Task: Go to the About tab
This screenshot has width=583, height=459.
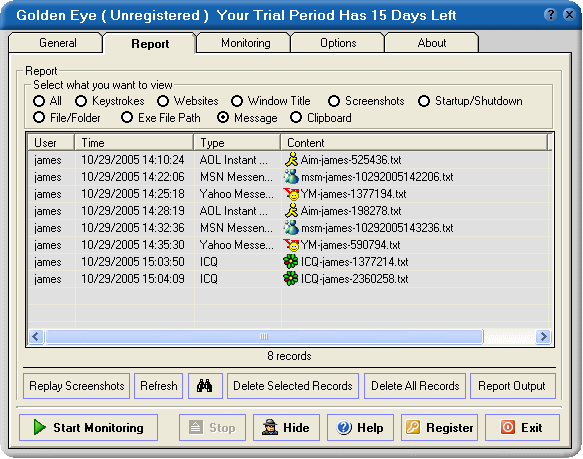Action: point(431,43)
